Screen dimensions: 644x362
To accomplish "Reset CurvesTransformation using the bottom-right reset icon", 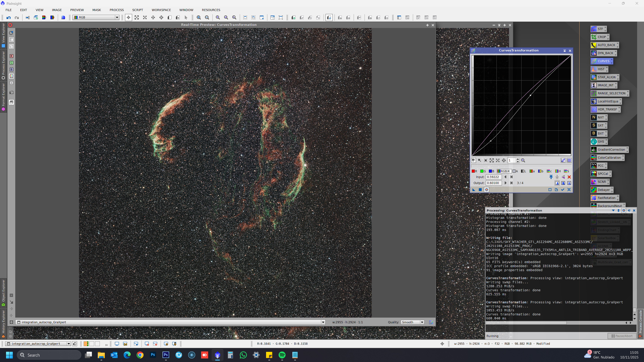I will 569,190.
